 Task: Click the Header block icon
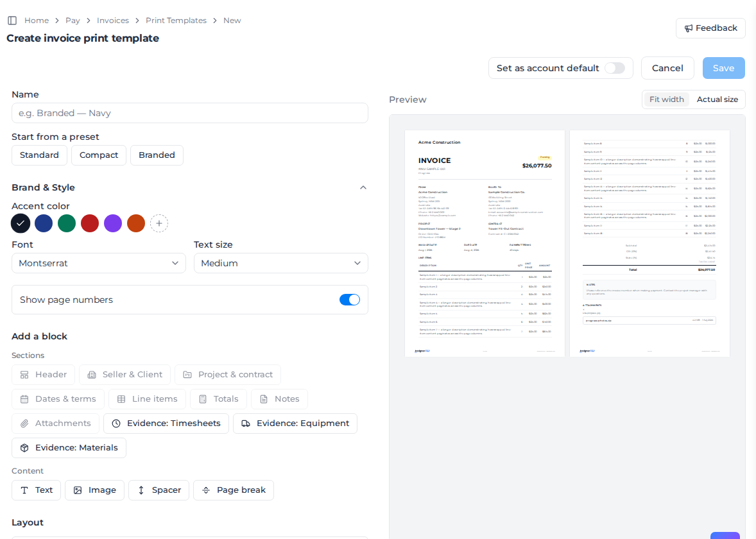[x=24, y=375]
